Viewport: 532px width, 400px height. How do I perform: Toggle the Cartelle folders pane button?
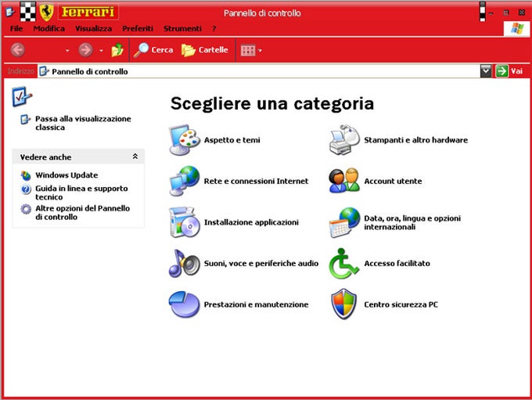205,50
